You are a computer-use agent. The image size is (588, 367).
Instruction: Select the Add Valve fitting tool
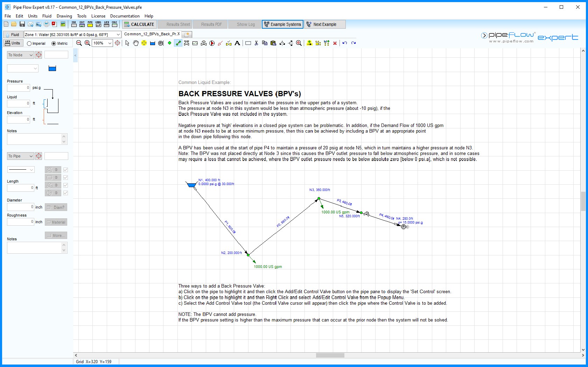point(187,43)
